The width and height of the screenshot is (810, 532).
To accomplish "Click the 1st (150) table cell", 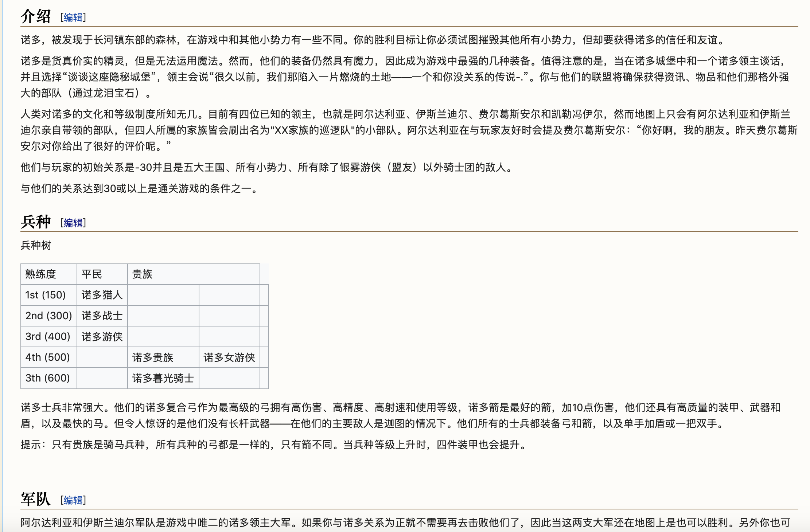I will point(49,295).
